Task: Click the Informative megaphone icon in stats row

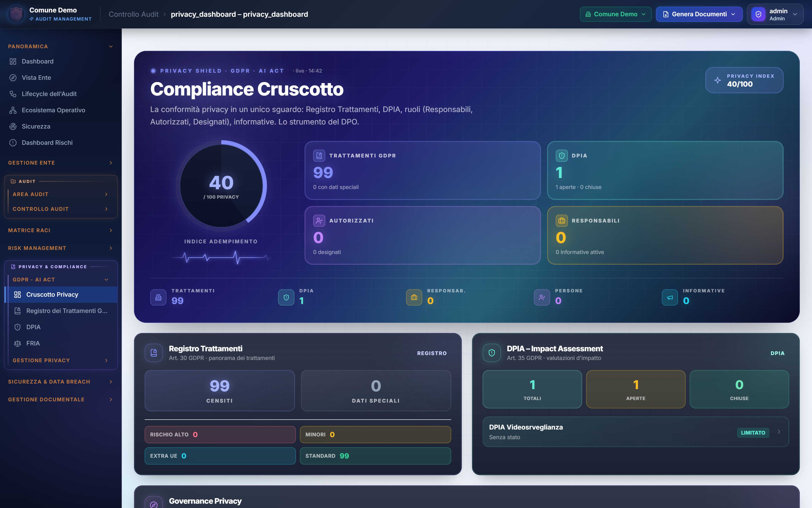Action: pyautogui.click(x=670, y=297)
